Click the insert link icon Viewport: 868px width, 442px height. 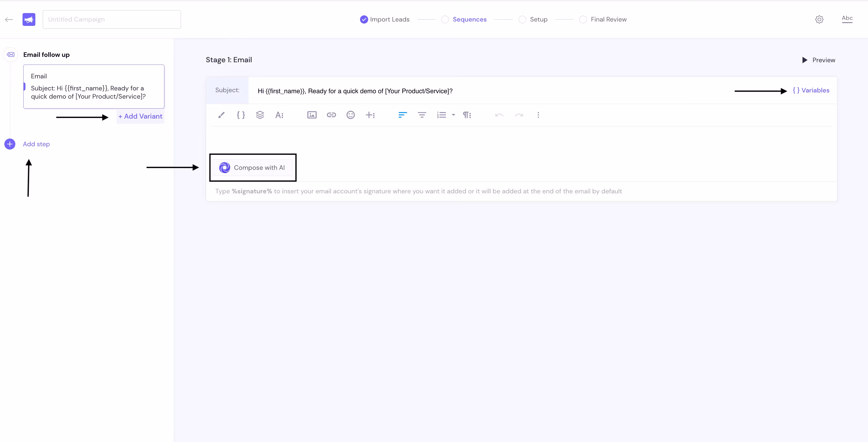[x=331, y=115]
